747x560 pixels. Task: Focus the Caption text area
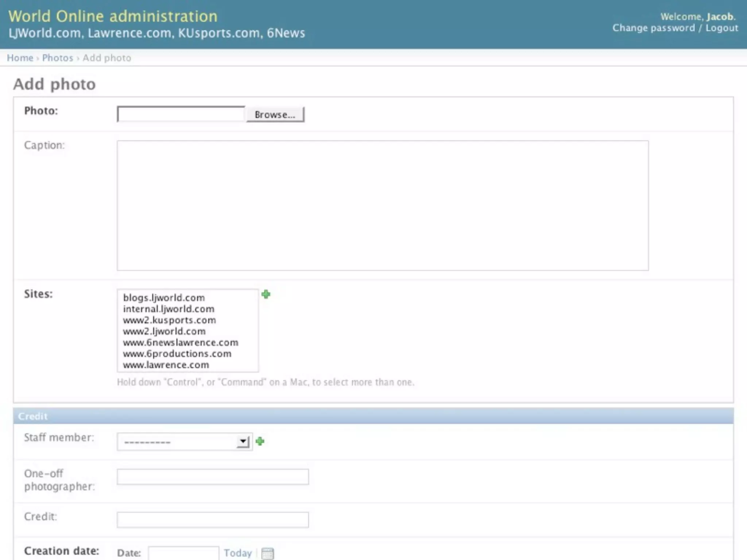382,206
